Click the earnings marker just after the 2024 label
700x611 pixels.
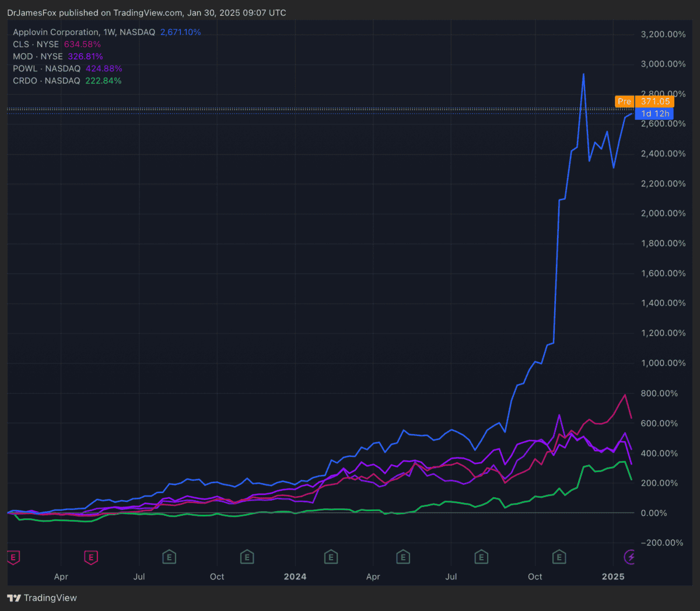331,557
